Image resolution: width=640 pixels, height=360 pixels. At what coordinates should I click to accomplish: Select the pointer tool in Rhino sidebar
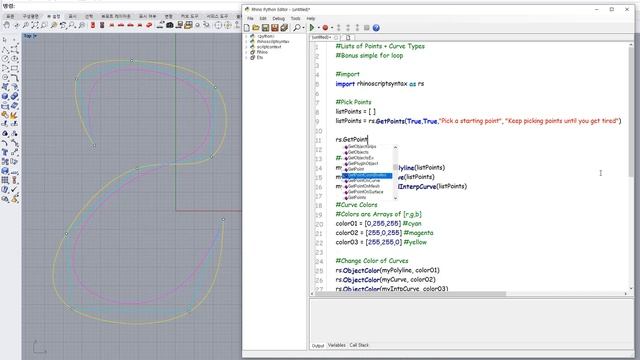[x=4, y=40]
